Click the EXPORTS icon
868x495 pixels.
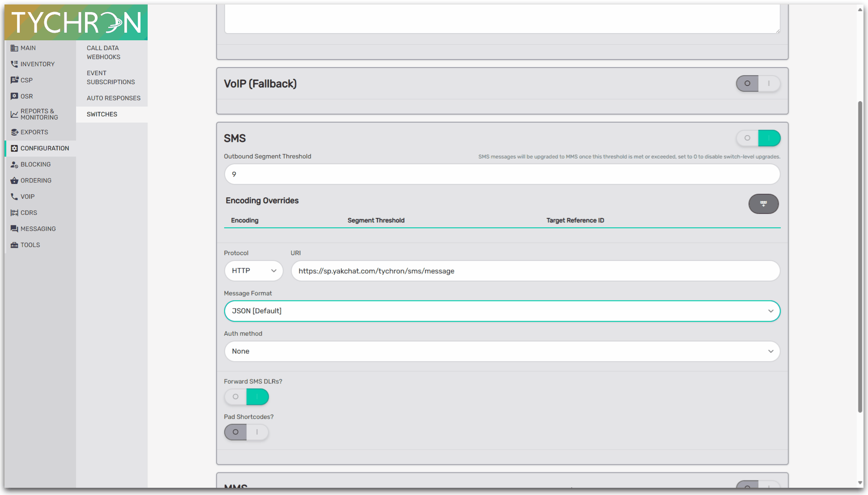pos(14,132)
